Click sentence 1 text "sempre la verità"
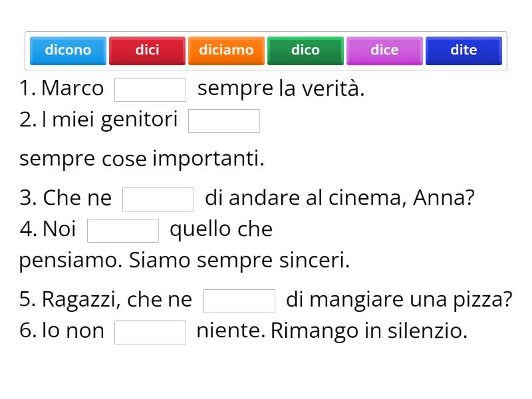Image resolution: width=532 pixels, height=399 pixels. tap(279, 88)
